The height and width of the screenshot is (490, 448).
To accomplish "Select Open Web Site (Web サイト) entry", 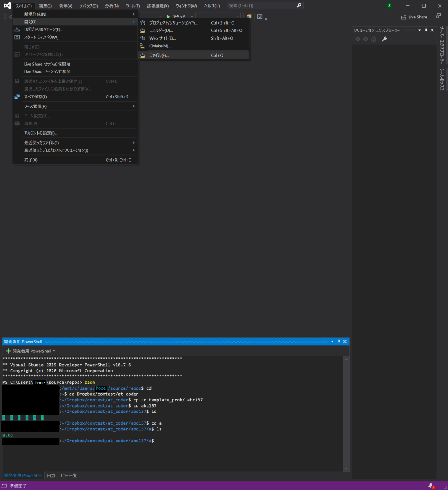I will click(194, 38).
